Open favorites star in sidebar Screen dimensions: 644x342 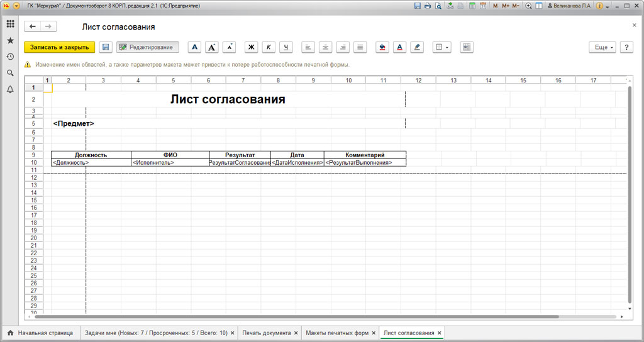[10, 41]
